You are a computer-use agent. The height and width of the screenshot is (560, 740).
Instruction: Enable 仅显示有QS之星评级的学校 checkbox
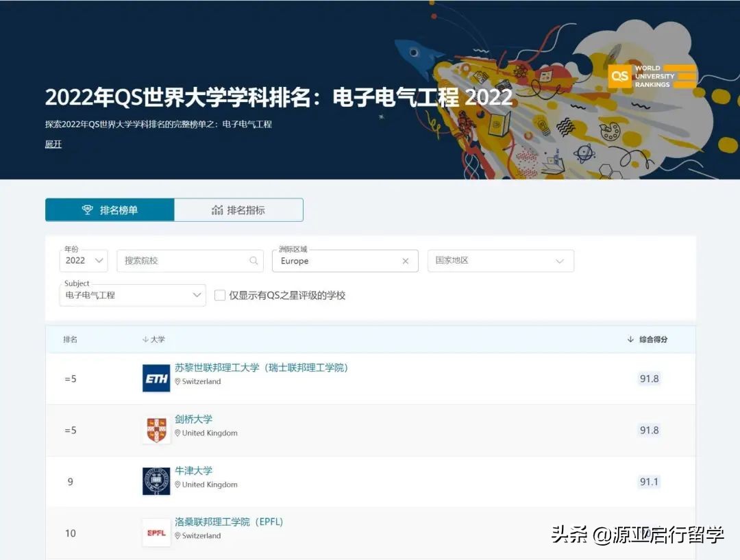[x=220, y=295]
